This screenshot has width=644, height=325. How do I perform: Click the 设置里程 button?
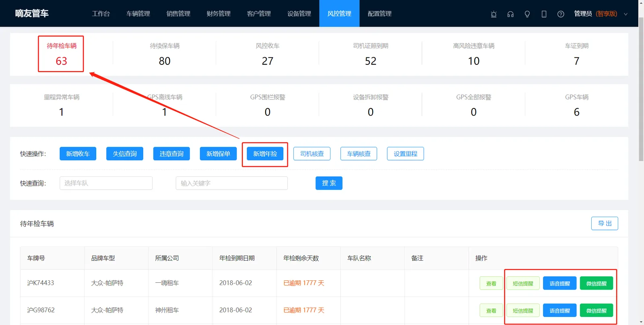[x=405, y=154]
